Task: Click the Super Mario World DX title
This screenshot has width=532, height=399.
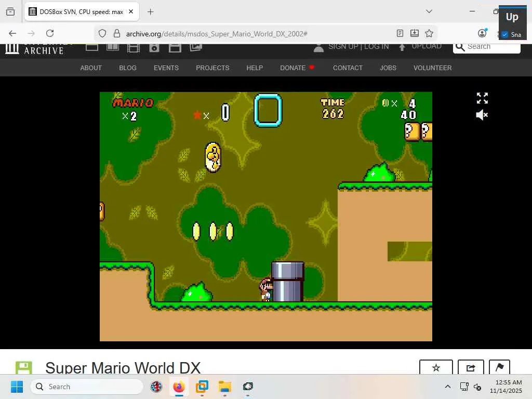Action: pyautogui.click(x=123, y=368)
